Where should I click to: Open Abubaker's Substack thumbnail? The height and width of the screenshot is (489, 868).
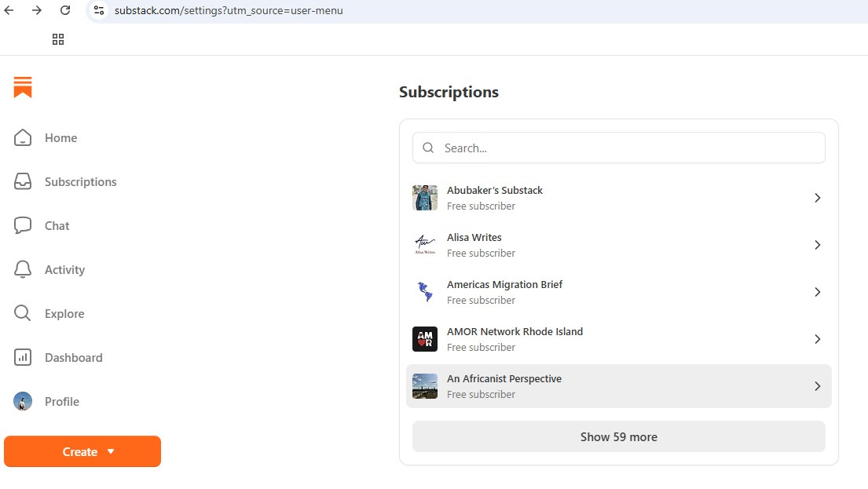click(425, 198)
